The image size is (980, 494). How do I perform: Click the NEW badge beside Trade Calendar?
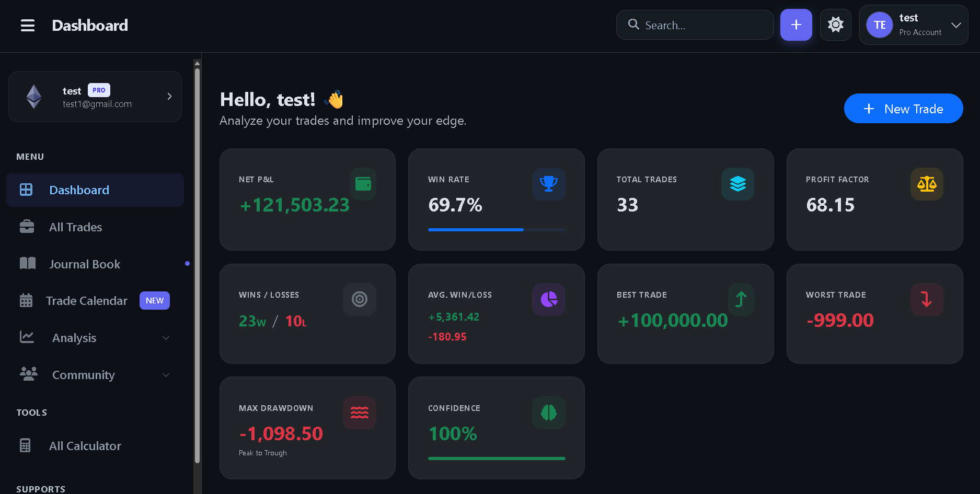(x=155, y=301)
